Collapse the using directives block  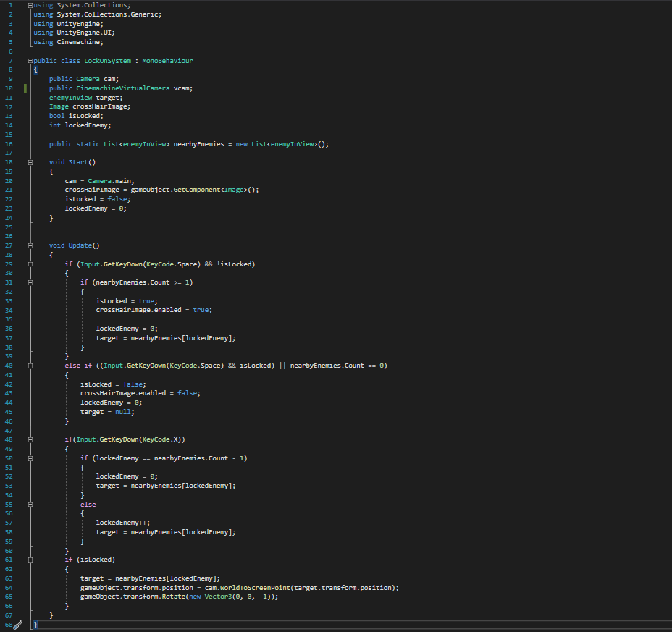(x=30, y=5)
